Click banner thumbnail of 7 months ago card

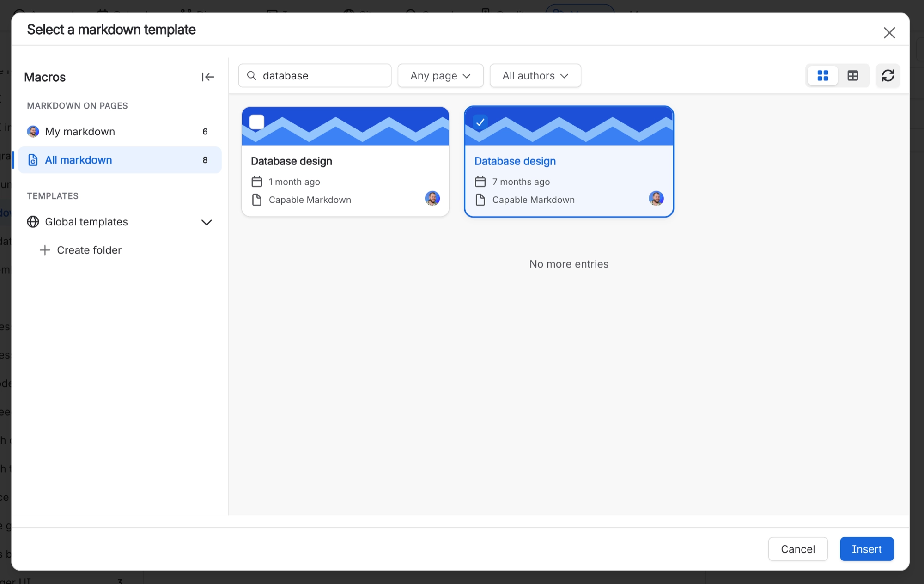[x=569, y=126]
